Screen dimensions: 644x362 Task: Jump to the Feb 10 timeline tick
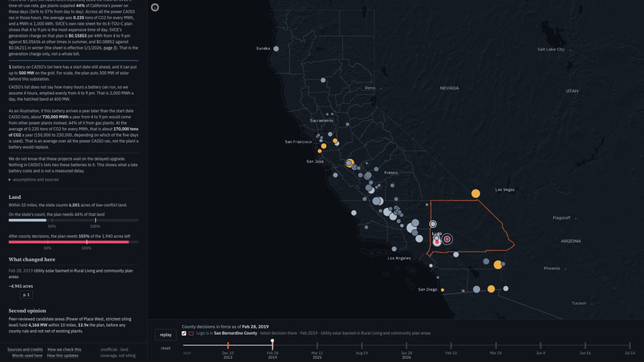pyautogui.click(x=451, y=346)
